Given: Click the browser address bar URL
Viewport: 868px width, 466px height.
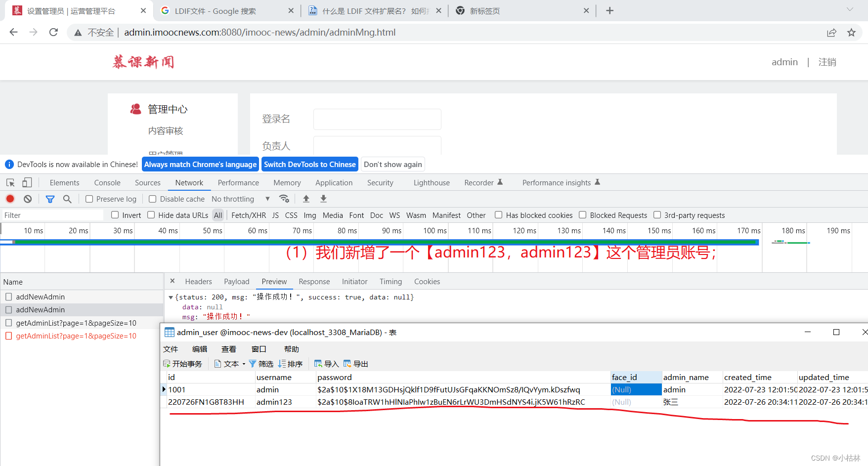Looking at the screenshot, I should pos(260,33).
